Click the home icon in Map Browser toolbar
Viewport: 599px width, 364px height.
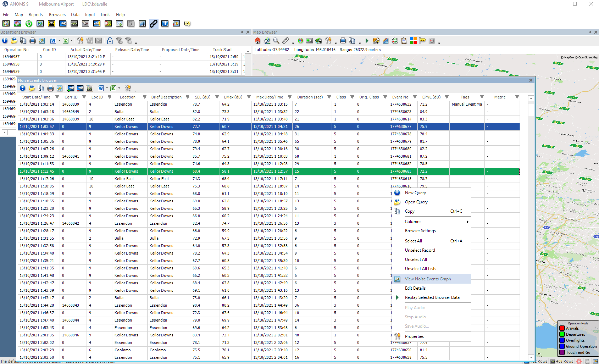tap(257, 41)
